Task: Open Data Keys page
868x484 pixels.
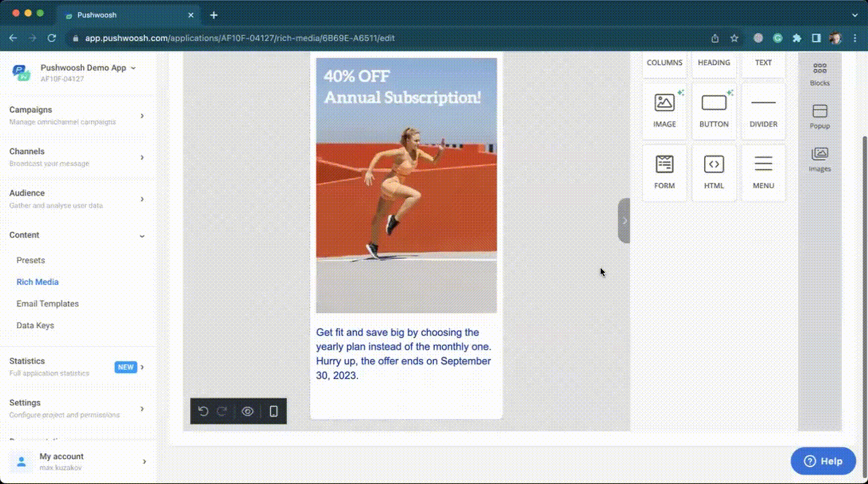Action: (x=35, y=325)
